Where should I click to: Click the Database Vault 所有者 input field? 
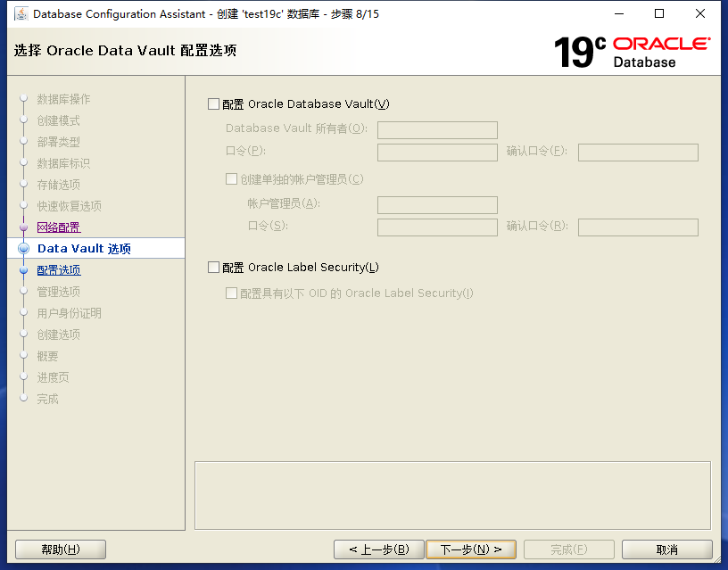click(437, 130)
